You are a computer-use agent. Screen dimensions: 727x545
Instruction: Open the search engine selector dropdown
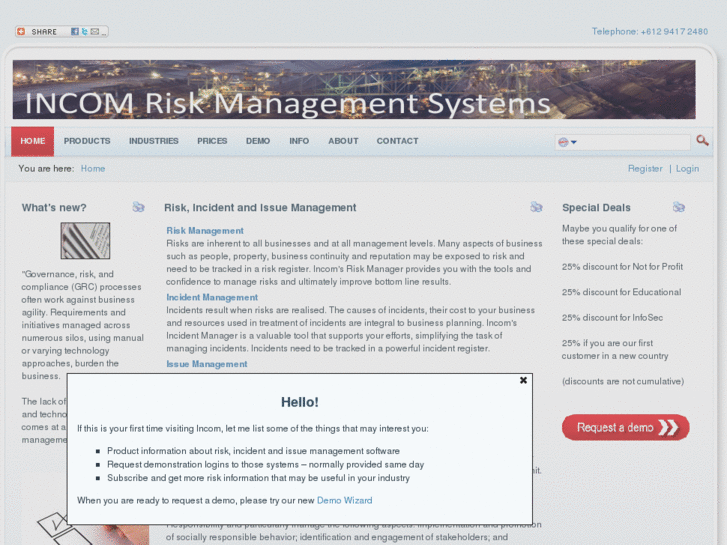tap(567, 142)
